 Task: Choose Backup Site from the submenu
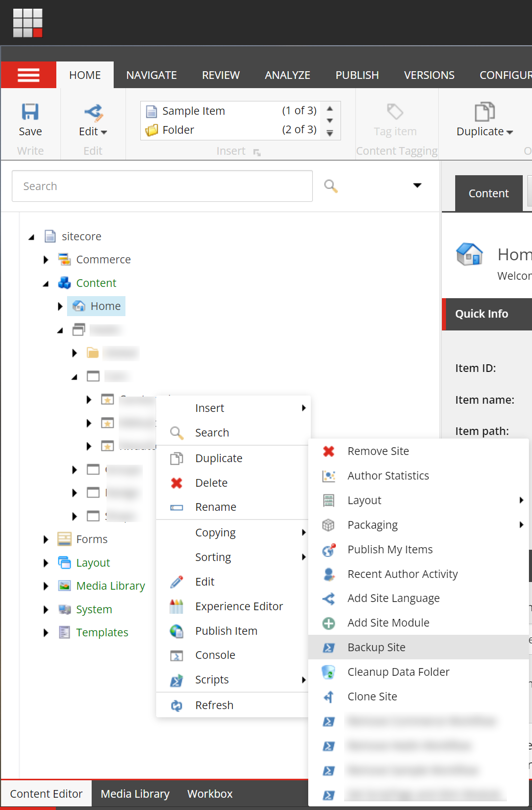click(376, 648)
